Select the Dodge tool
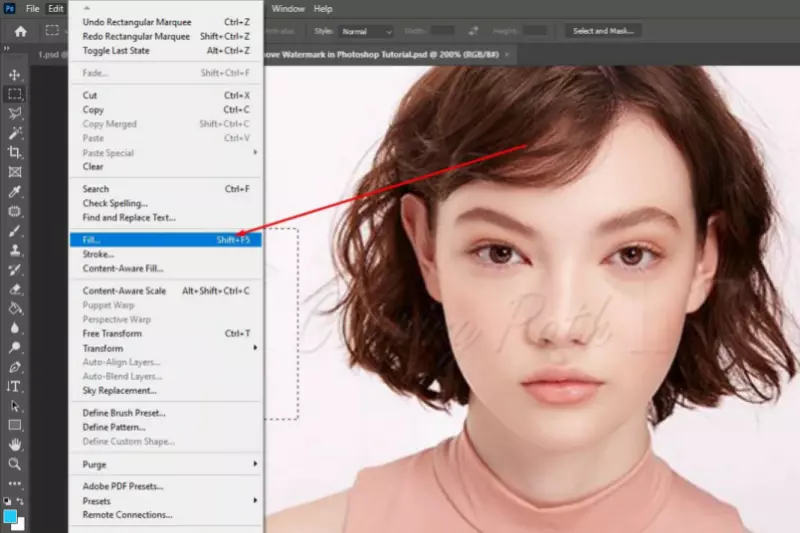The image size is (800, 533). 14,348
